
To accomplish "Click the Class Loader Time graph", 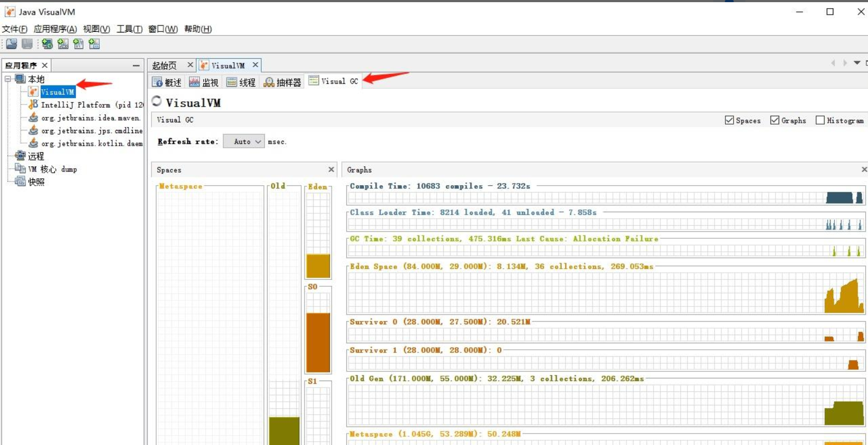I will click(x=606, y=224).
